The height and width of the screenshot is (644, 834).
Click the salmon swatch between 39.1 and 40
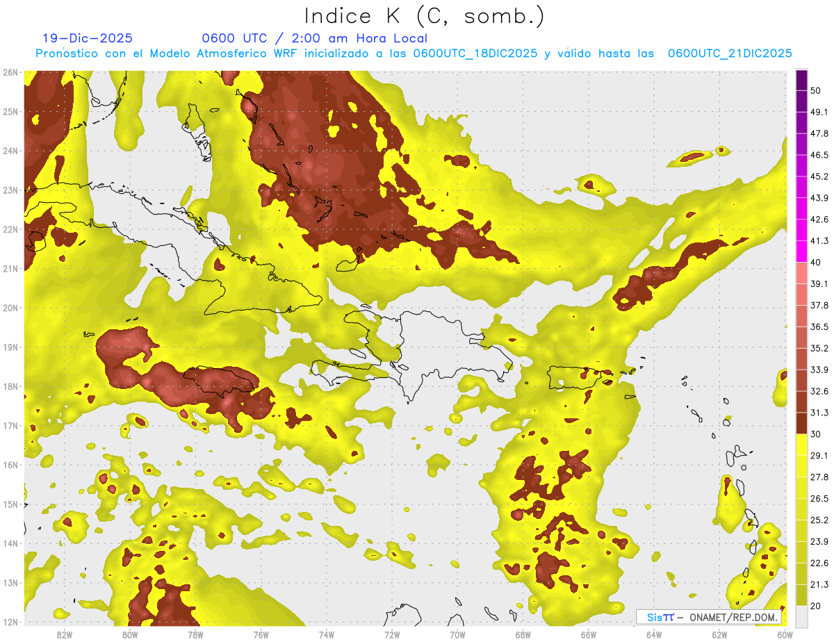pyautogui.click(x=801, y=273)
